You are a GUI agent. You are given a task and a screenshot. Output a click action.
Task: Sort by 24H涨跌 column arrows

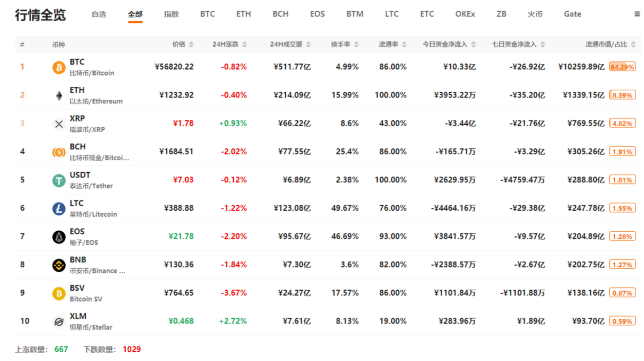[x=244, y=44]
